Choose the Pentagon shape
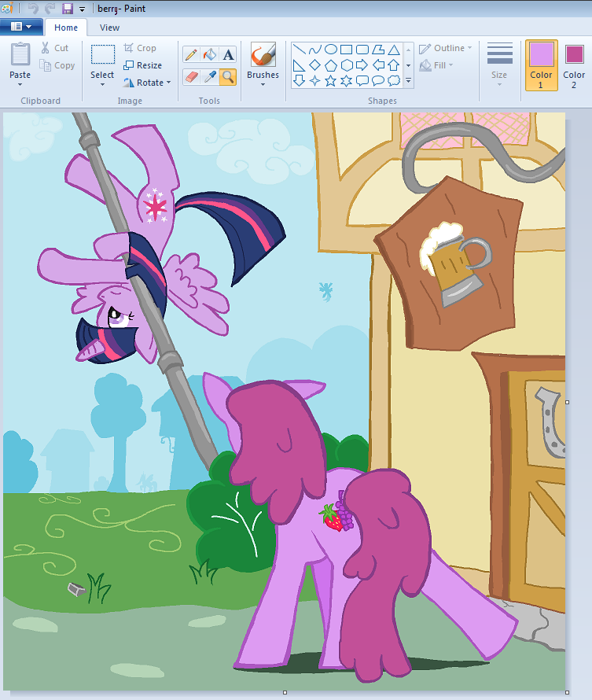592x700 pixels. coord(330,65)
